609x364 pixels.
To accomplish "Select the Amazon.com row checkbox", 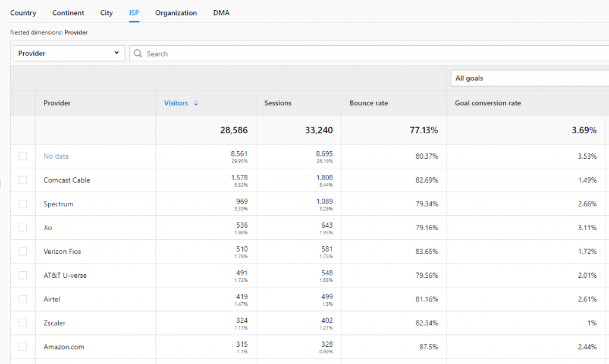I will pyautogui.click(x=23, y=347).
